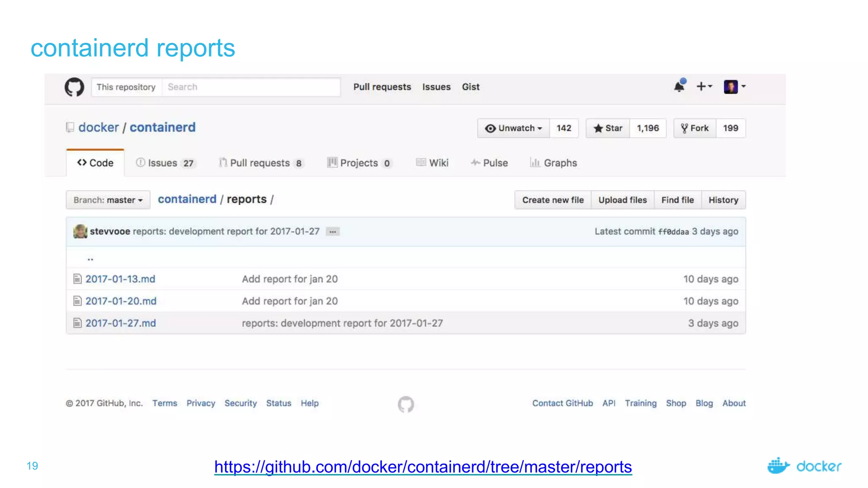Fork the repository with Fork button
The height and width of the screenshot is (488, 868).
695,128
